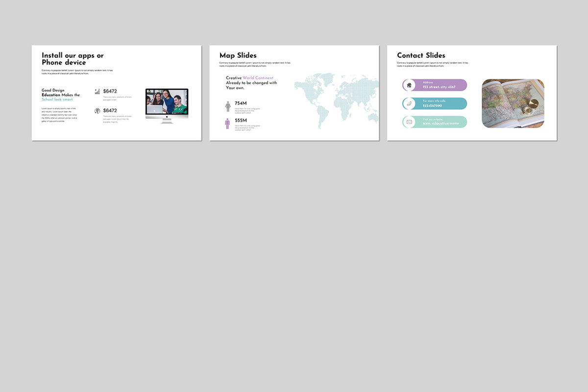Select the phone icon on the info calls pill

[410, 103]
